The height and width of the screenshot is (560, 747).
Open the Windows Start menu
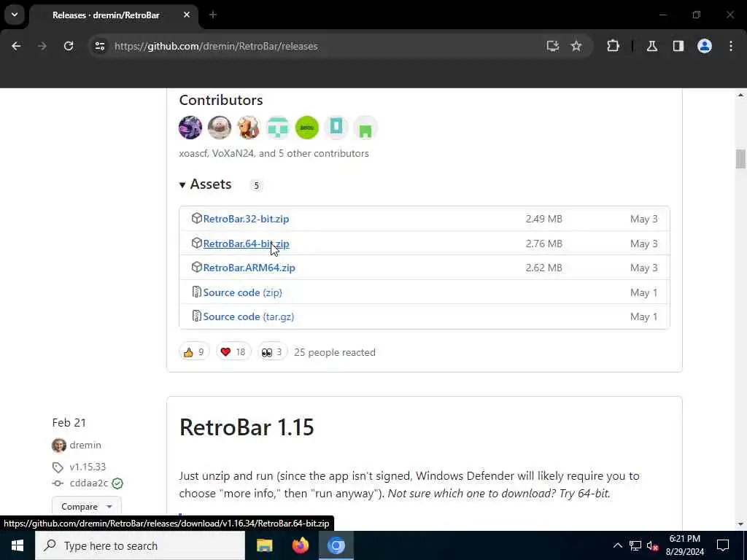tap(18, 545)
